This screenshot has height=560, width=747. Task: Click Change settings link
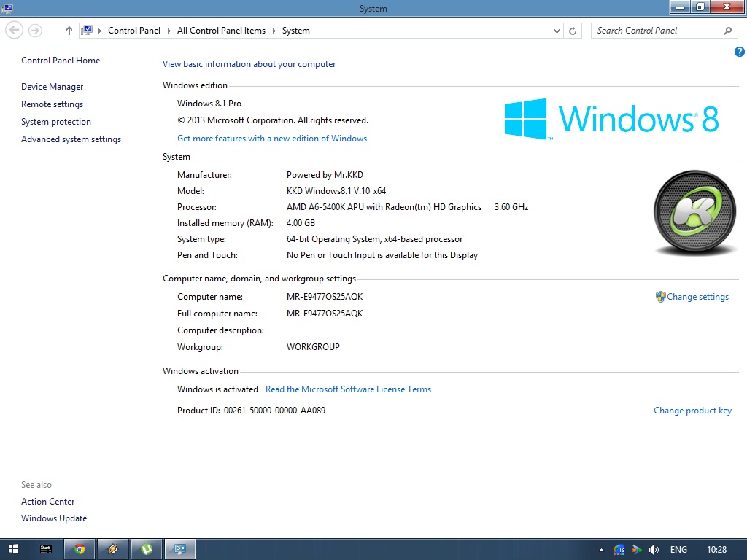[697, 297]
